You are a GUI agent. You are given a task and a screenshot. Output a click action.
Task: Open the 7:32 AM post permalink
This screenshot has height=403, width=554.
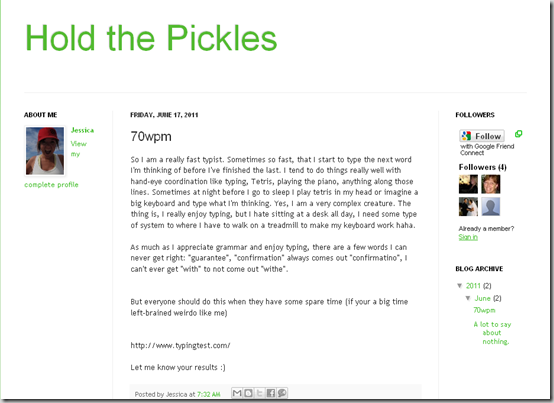(208, 394)
